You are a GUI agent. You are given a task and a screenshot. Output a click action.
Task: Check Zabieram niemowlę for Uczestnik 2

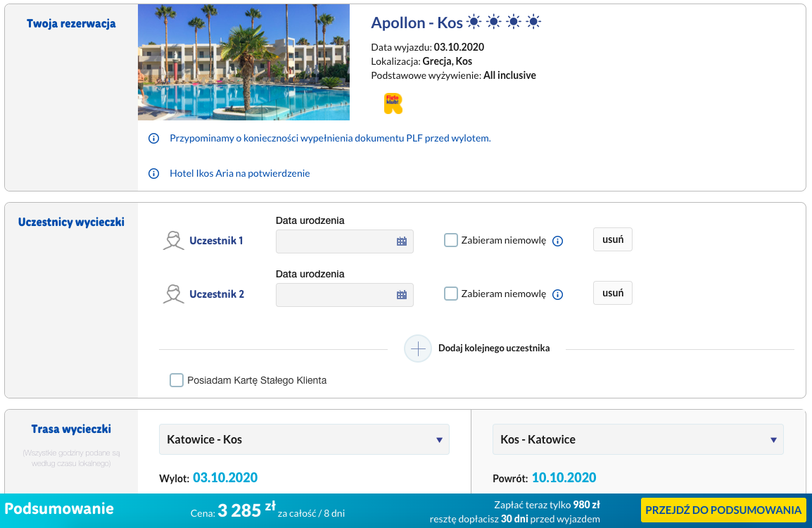[451, 294]
